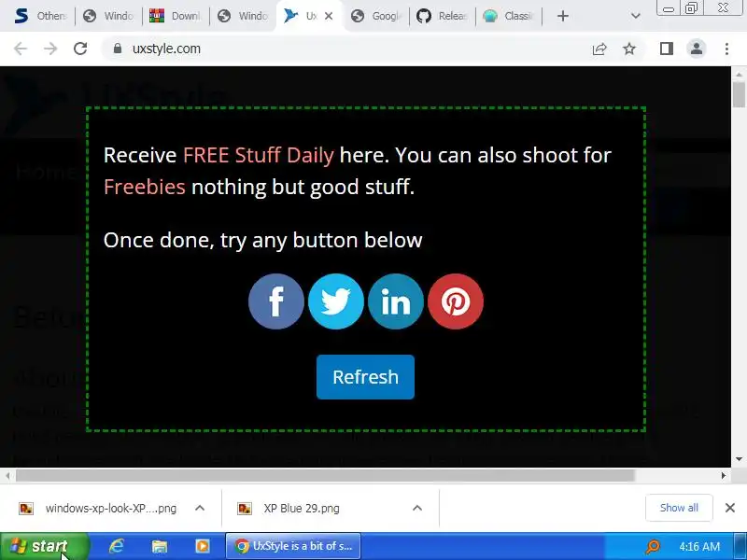Open Chrome three-dot menu
747x560 pixels.
click(x=726, y=49)
